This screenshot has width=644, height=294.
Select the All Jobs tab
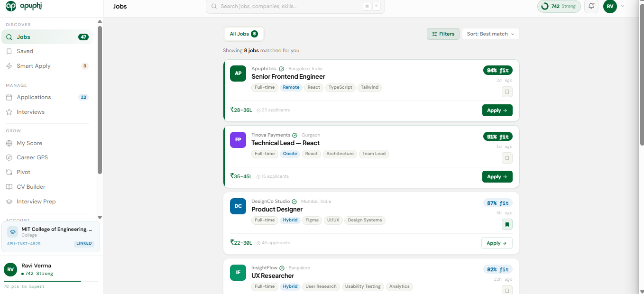click(243, 34)
